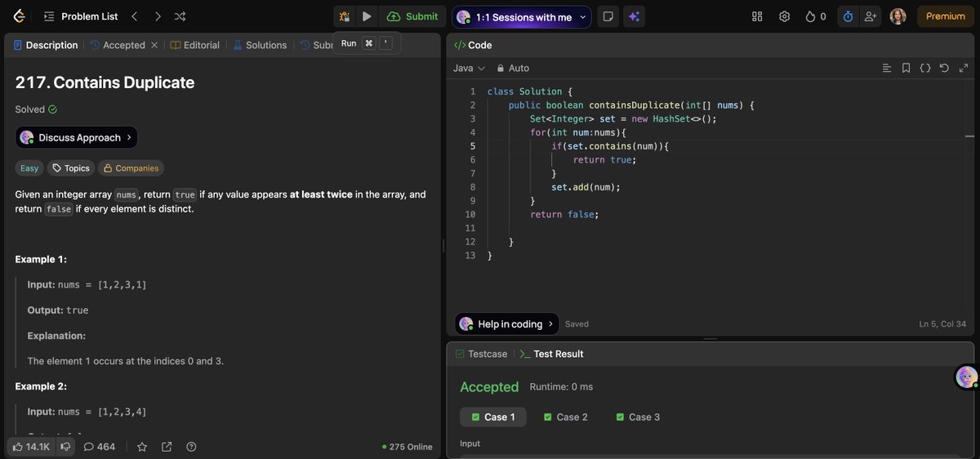Select Case 3 result

[637, 417]
